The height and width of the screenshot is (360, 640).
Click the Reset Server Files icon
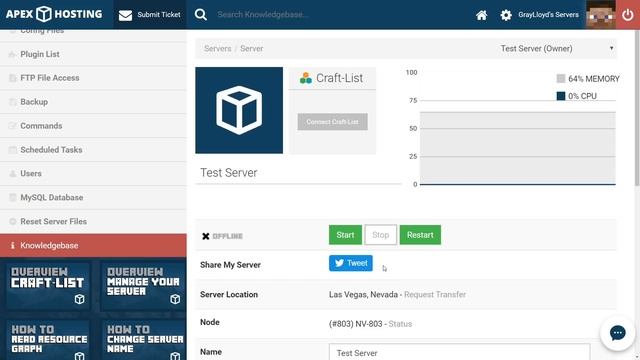click(12, 222)
